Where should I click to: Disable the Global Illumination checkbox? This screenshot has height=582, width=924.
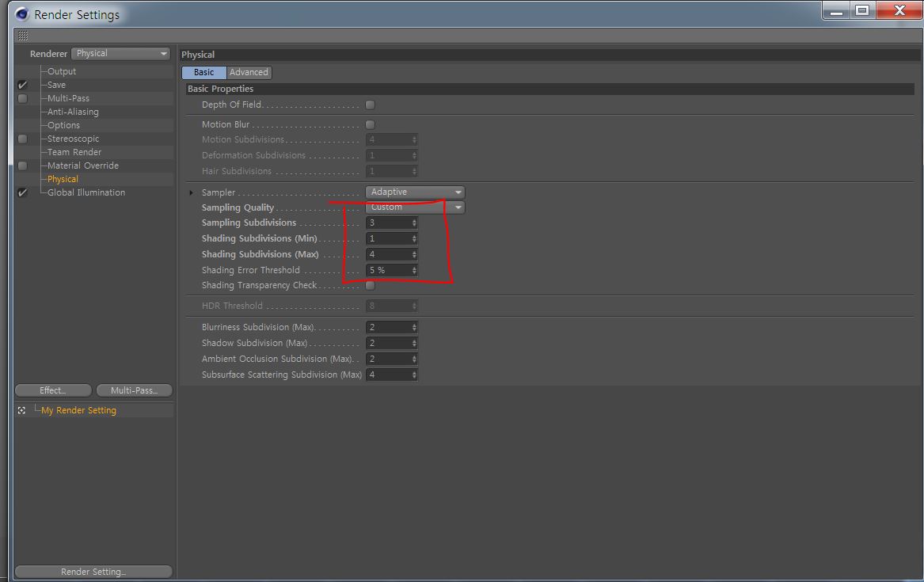22,192
